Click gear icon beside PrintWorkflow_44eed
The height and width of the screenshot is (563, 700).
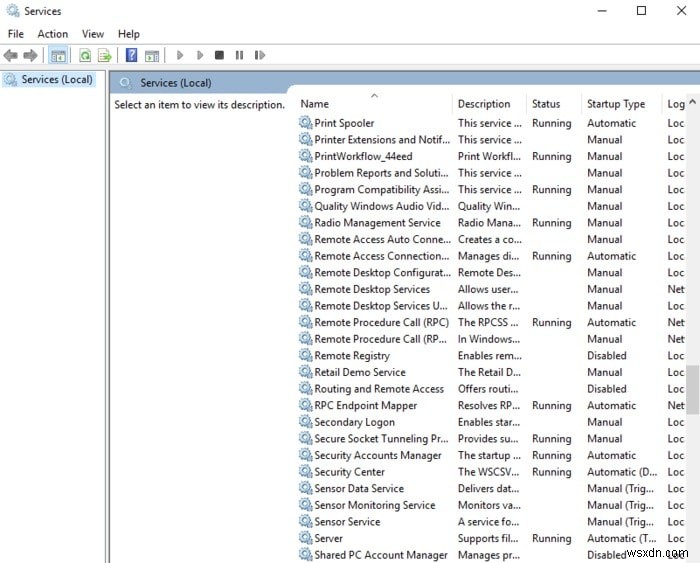click(x=305, y=156)
